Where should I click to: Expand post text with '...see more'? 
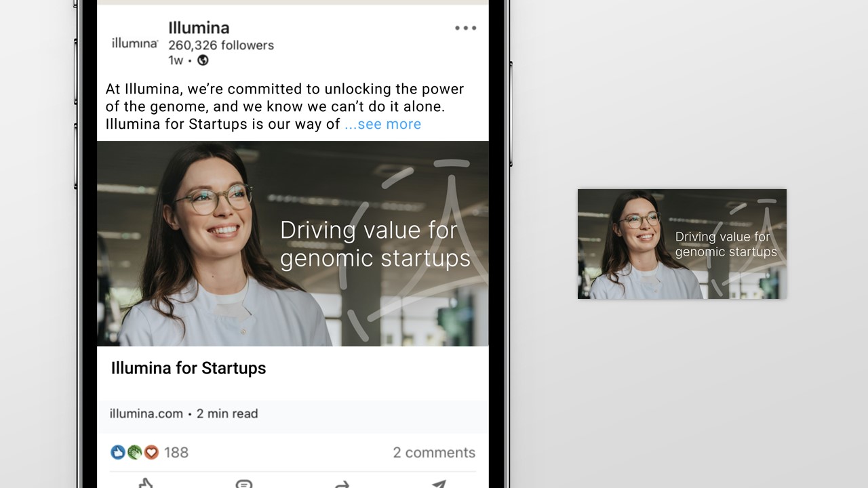tap(383, 124)
